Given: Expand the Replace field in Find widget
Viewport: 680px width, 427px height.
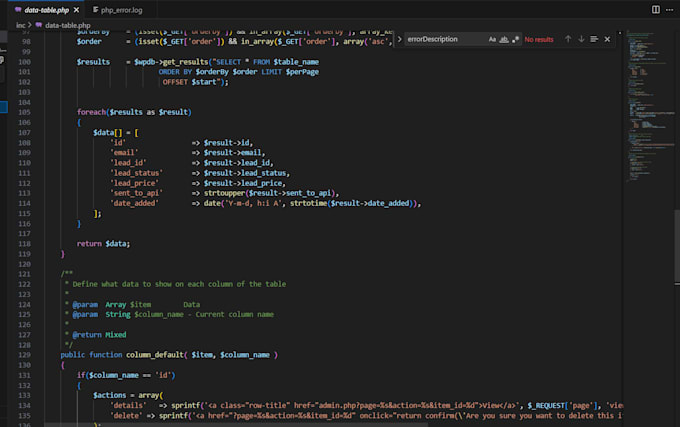Looking at the screenshot, I should (399, 39).
